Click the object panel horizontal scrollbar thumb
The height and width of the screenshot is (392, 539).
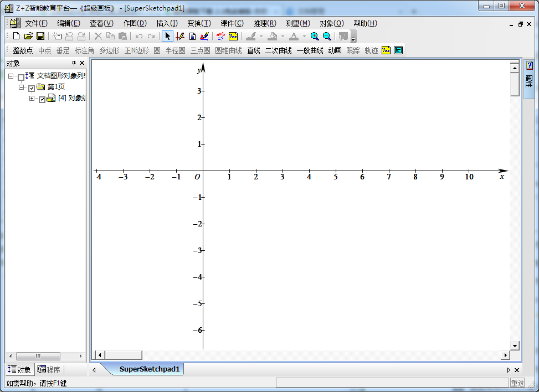[x=38, y=356]
